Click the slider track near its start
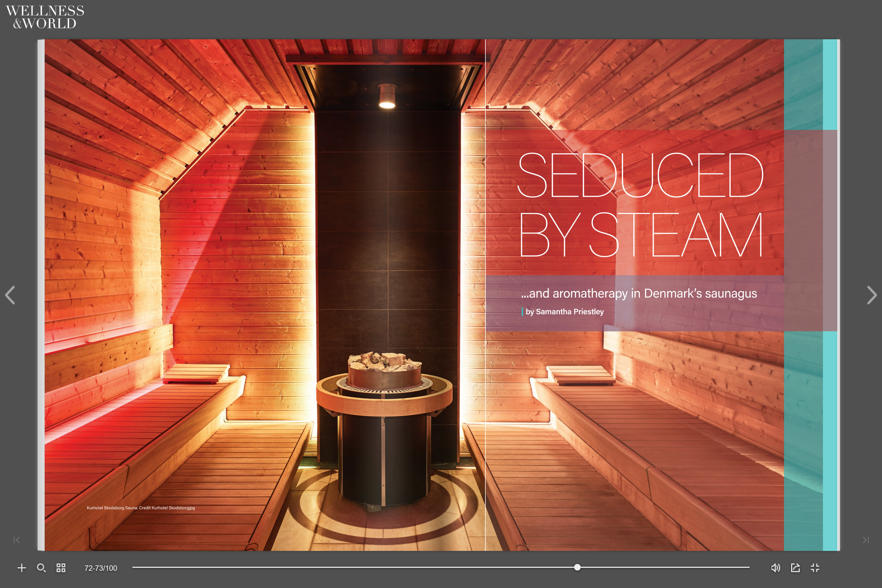The image size is (882, 588). pos(143,568)
